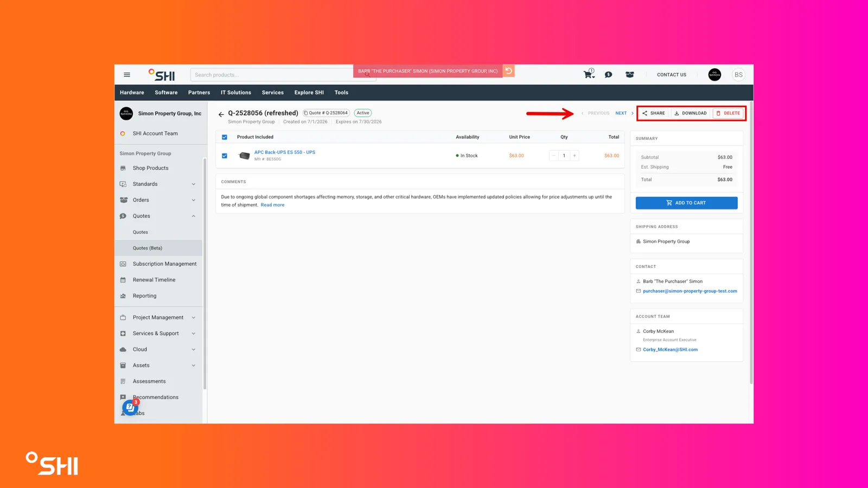Image resolution: width=868 pixels, height=488 pixels.
Task: Toggle the Product Included select-all checkbox
Action: (x=225, y=137)
